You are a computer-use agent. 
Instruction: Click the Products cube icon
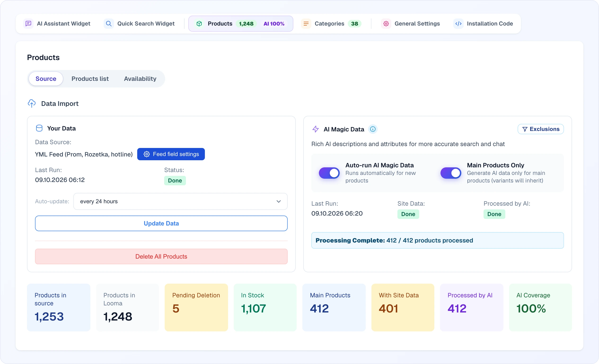point(199,24)
